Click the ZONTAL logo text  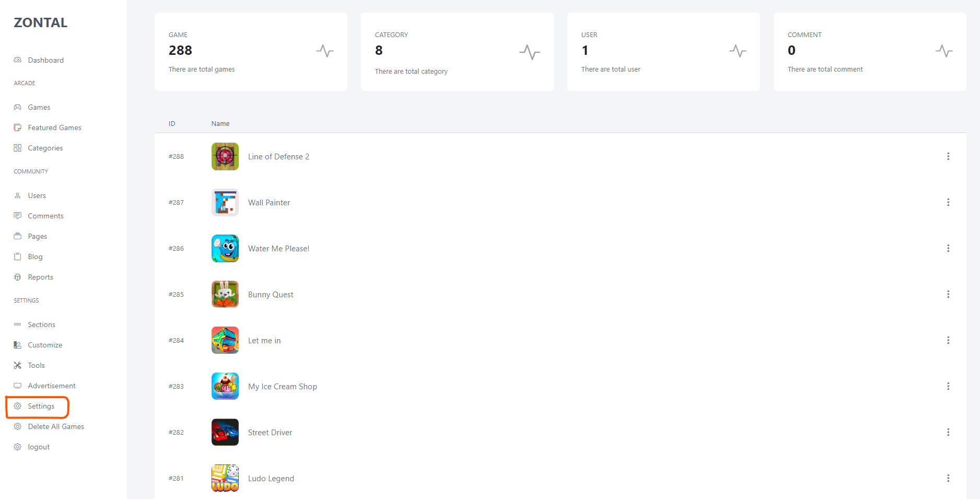pos(41,22)
